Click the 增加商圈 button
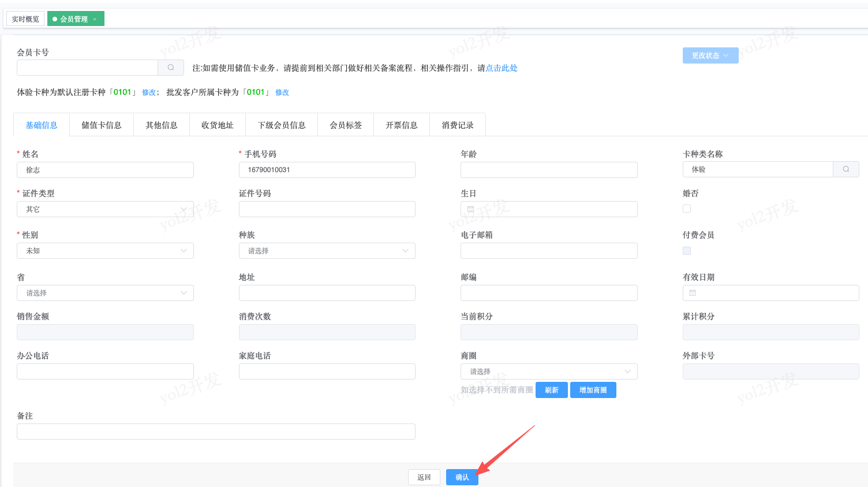868x487 pixels. click(x=593, y=390)
